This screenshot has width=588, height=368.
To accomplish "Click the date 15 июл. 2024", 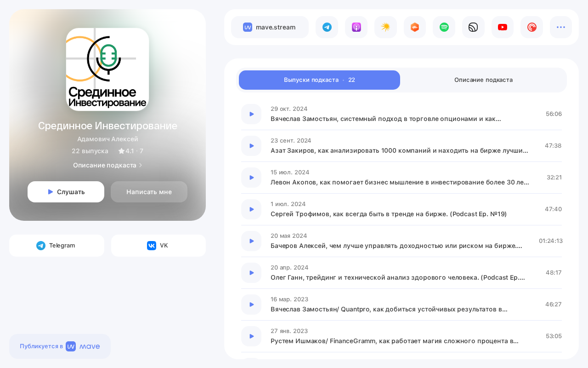I will click(290, 172).
